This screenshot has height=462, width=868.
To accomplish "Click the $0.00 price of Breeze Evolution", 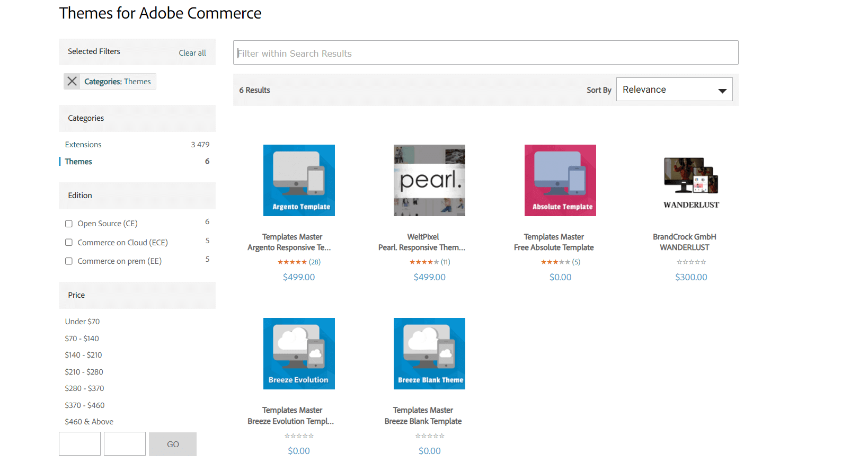I will 299,451.
